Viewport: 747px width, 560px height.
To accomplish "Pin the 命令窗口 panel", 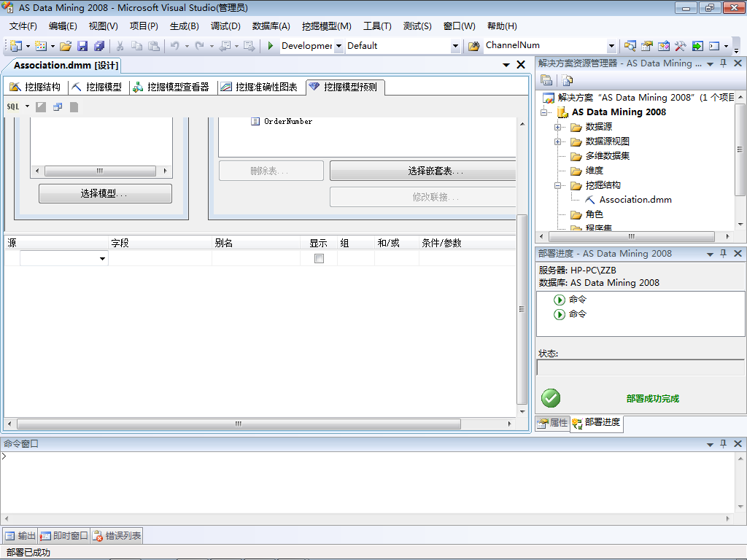I will click(x=723, y=443).
